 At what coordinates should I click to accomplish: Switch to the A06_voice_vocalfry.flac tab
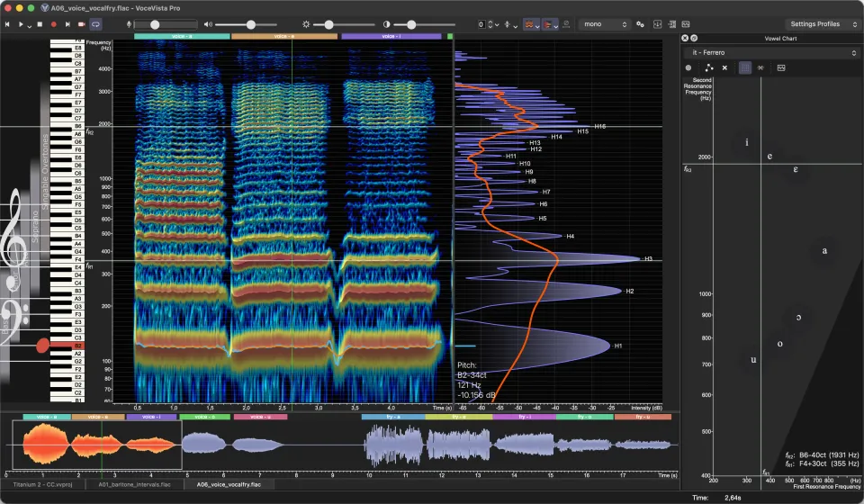point(229,485)
